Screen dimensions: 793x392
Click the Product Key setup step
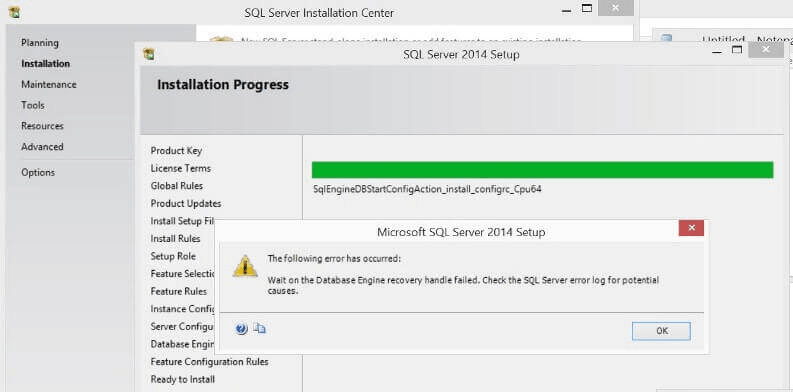coord(177,151)
